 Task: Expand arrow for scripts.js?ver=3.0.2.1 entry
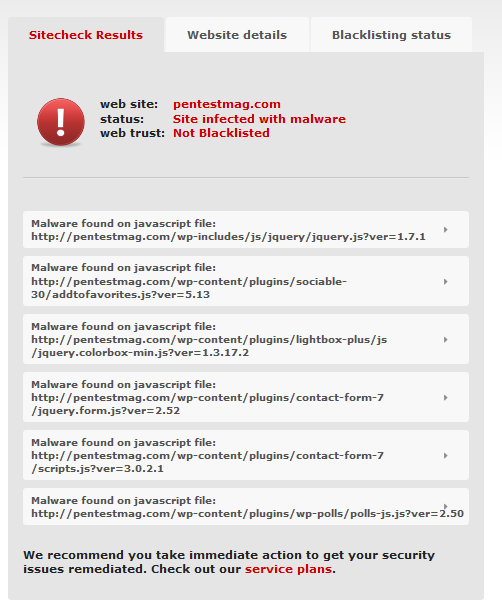446,456
